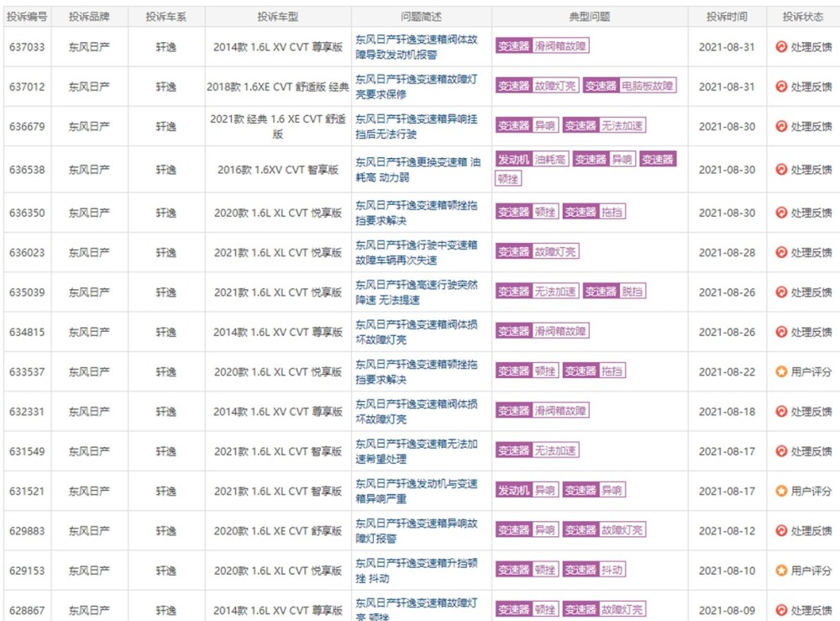
Task: Open complaint summary link for 629883
Action: [417, 530]
